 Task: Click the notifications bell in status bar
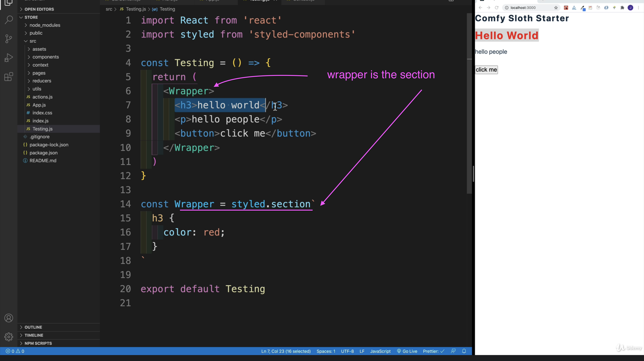[464, 351]
